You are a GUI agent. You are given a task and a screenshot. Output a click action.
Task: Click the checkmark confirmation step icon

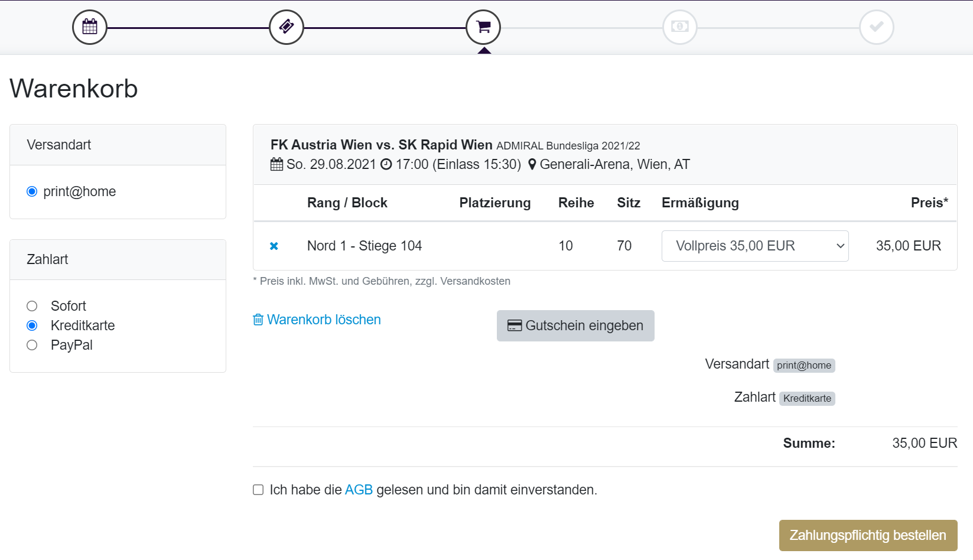pyautogui.click(x=877, y=27)
